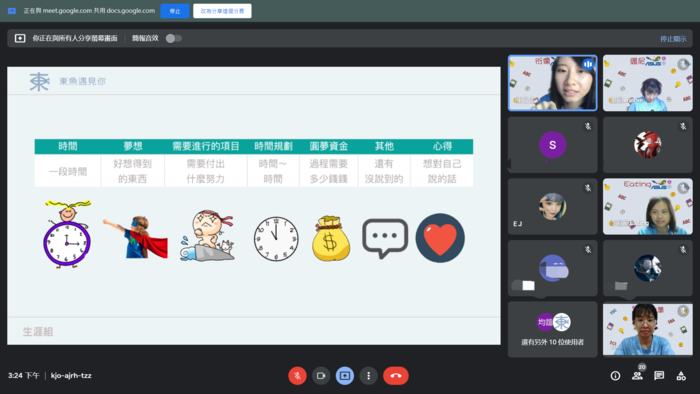Click the 夢想 table header cell
Image resolution: width=700 pixels, height=394 pixels.
point(133,146)
